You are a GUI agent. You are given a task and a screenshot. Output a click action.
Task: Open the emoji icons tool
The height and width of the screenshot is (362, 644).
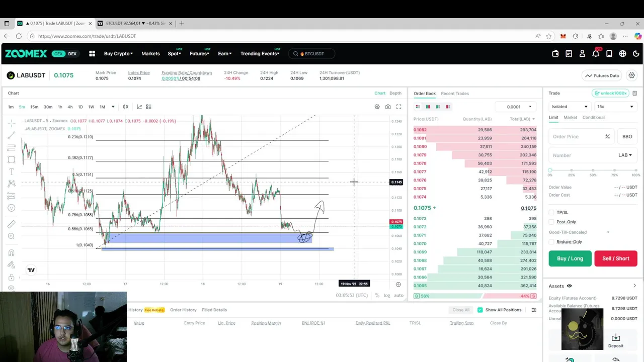tap(12, 208)
